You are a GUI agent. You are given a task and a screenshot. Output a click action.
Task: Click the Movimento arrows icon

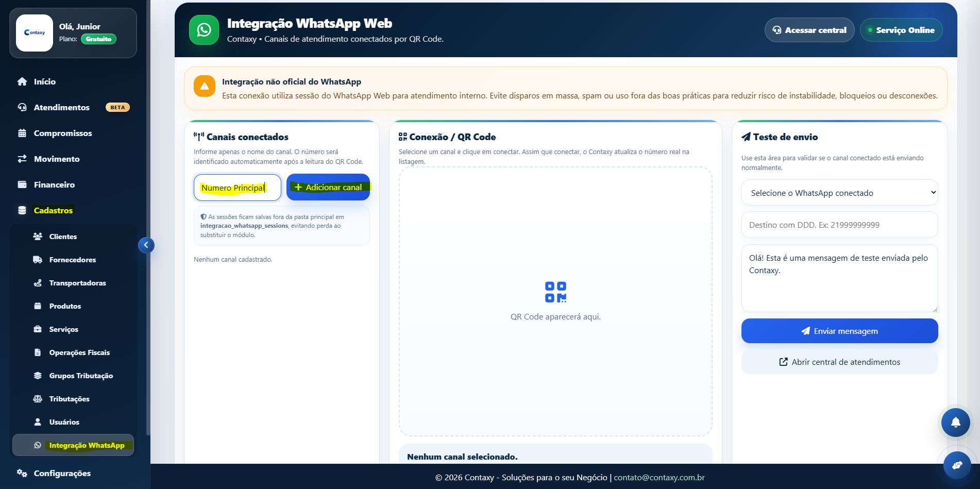coord(22,159)
